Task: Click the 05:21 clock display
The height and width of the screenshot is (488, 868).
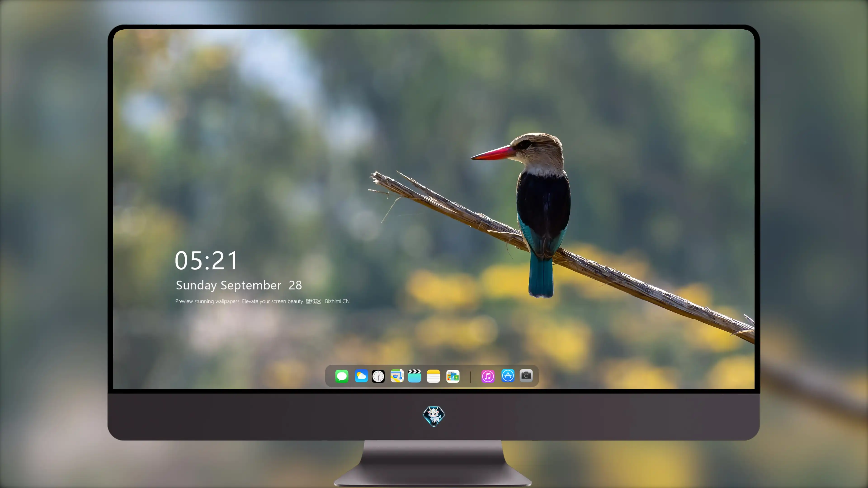Action: [206, 261]
